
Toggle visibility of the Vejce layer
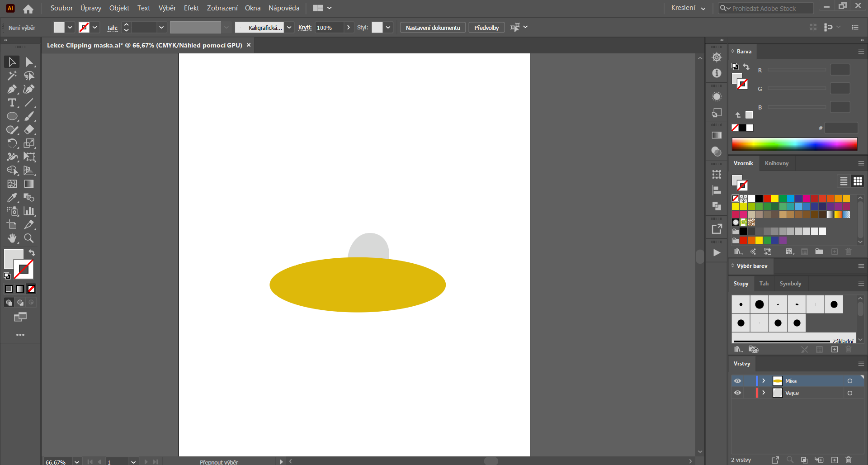[x=738, y=393]
